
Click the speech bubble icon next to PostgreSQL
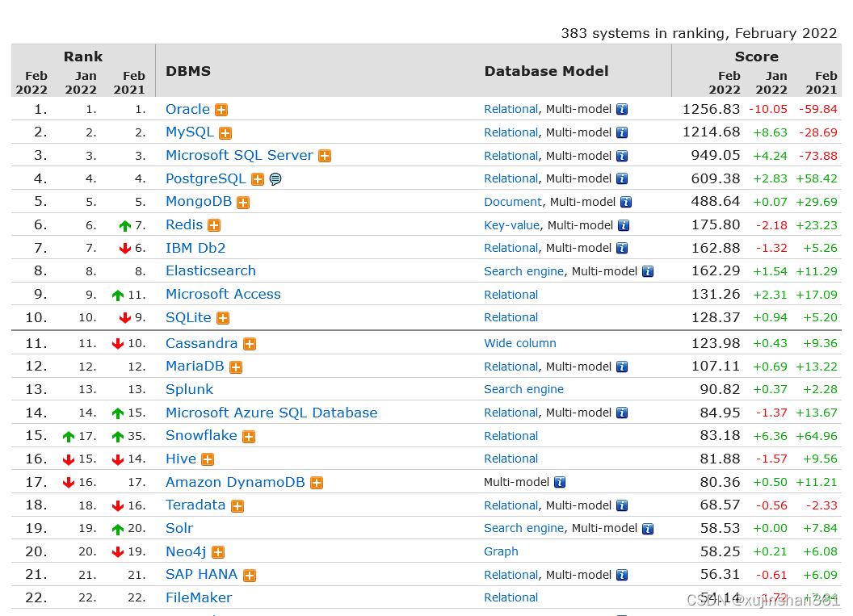tap(275, 179)
